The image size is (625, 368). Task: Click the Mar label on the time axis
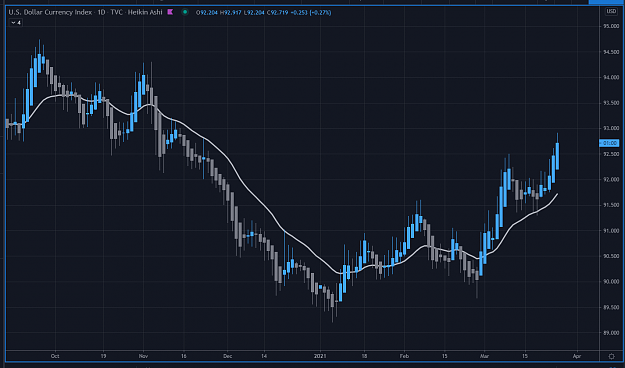coord(484,356)
